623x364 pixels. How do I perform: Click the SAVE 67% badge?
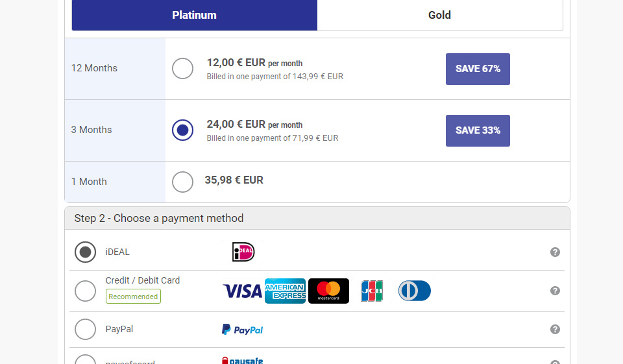478,69
